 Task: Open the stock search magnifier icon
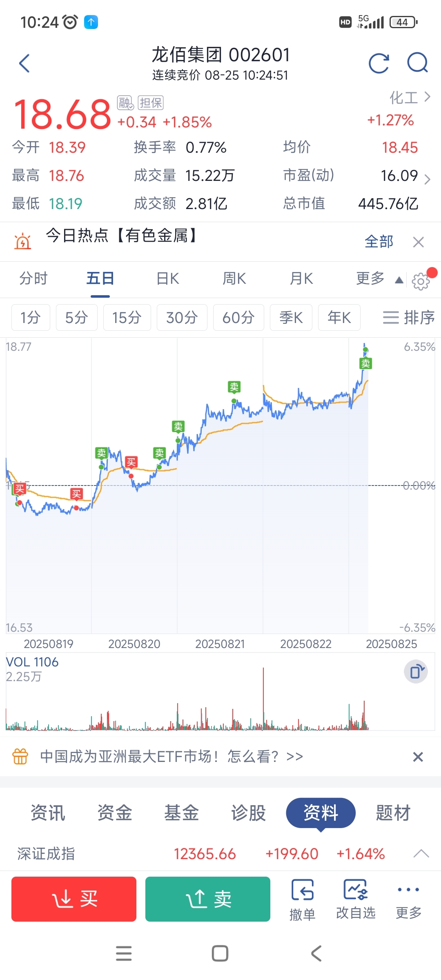click(x=418, y=63)
